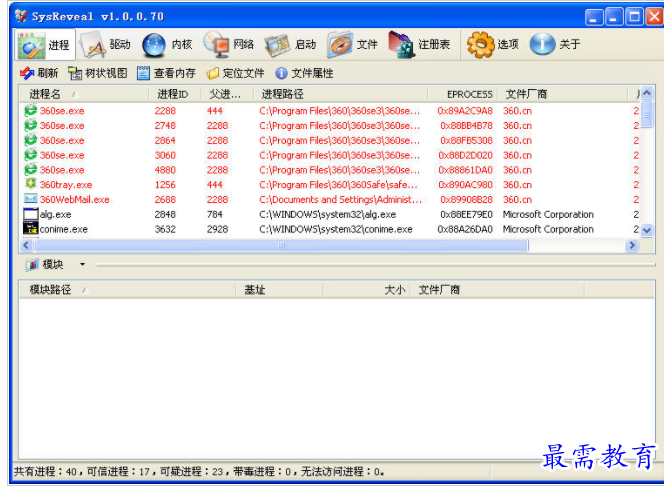The height and width of the screenshot is (488, 664).
Task: Click the 刷新 (Refresh) toolbar button
Action: click(39, 73)
